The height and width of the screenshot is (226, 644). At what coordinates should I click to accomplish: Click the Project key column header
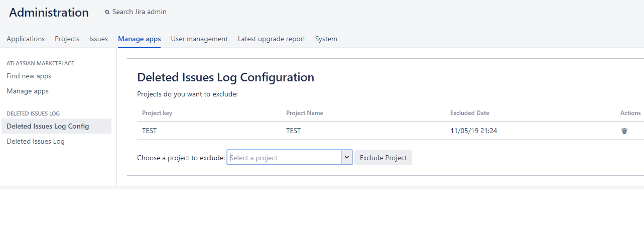157,113
